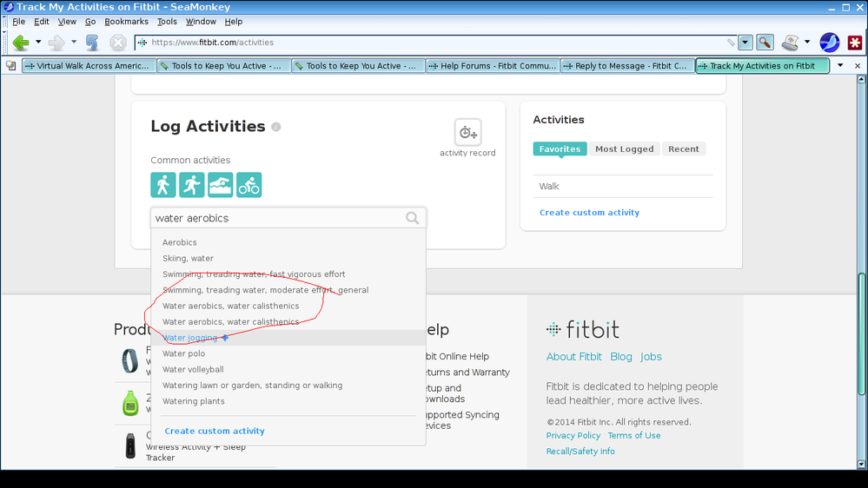Open the Window menu
Image resolution: width=868 pixels, height=488 pixels.
point(201,22)
